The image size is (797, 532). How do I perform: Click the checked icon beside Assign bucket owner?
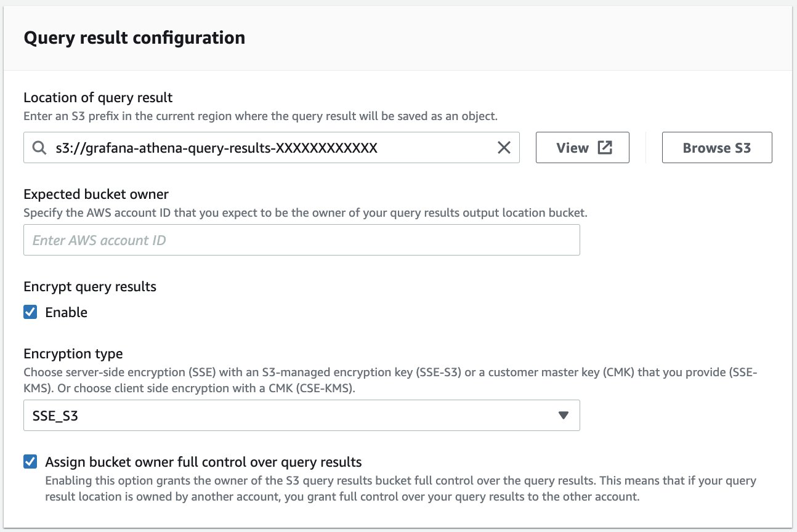30,461
